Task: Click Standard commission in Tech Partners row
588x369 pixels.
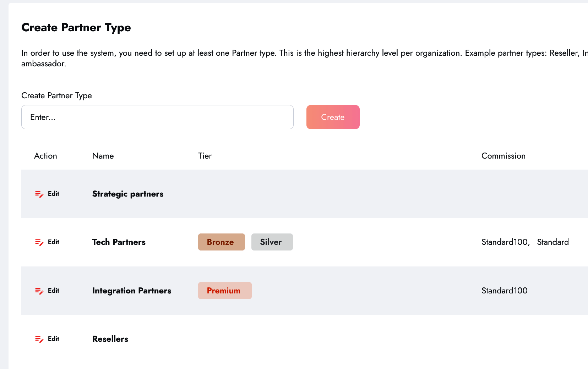Action: point(552,242)
